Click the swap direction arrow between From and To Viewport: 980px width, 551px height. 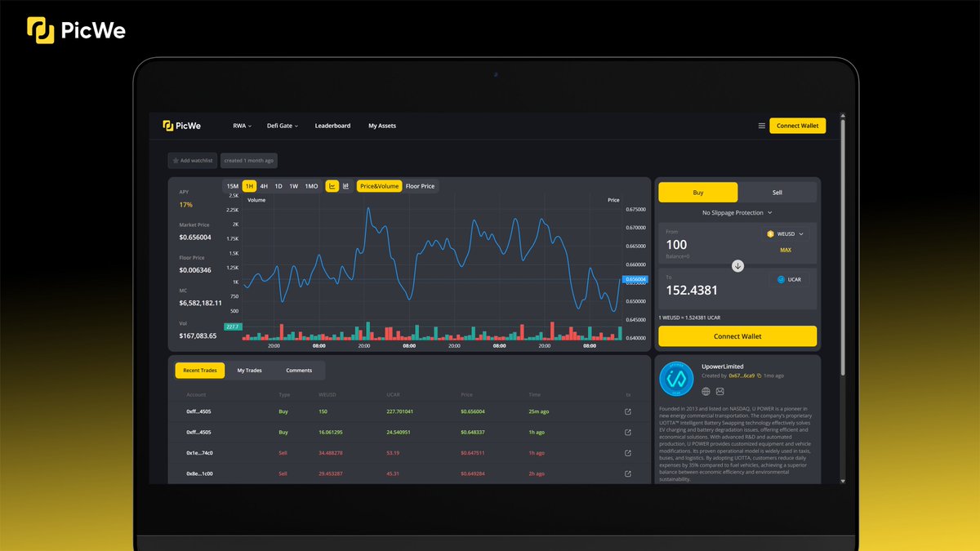coord(737,265)
